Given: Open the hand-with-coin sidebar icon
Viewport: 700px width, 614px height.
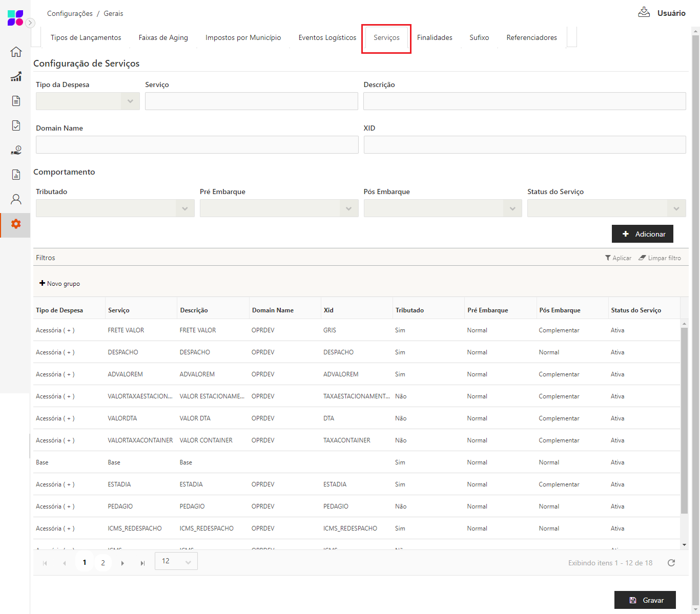Looking at the screenshot, I should (x=16, y=150).
